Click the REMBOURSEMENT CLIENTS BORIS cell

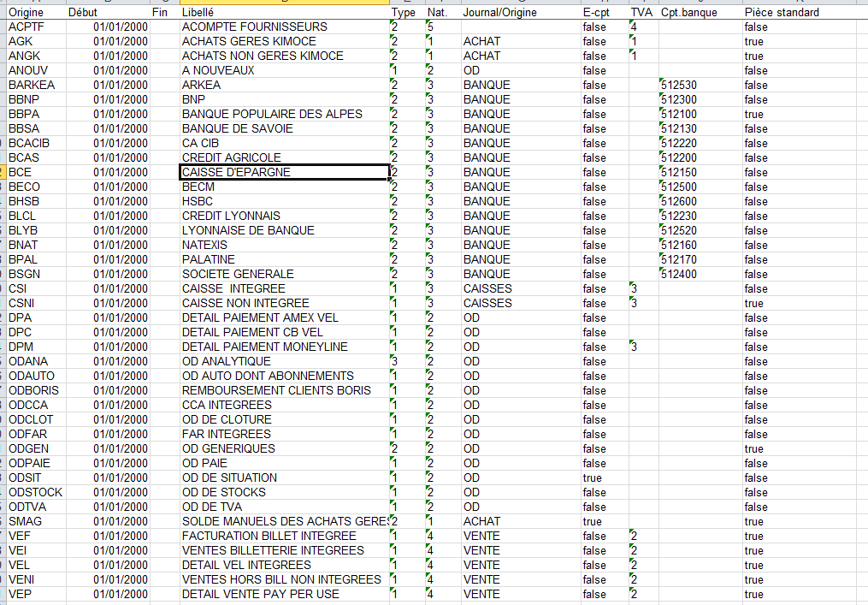point(276,390)
